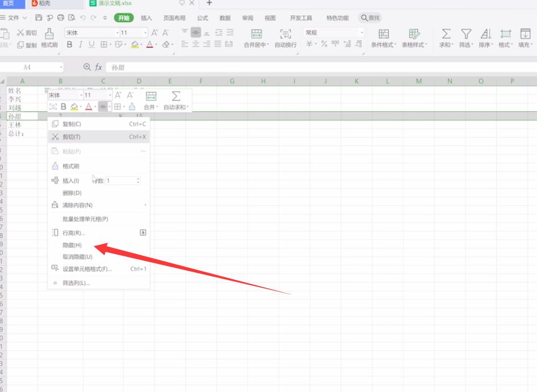Choose Unhide (取消隐藏) in context menu
This screenshot has width=537, height=392.
[99, 257]
